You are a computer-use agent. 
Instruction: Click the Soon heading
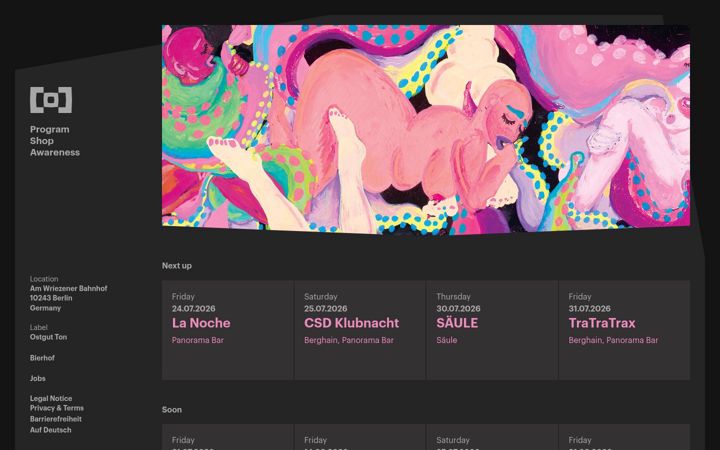tap(172, 410)
